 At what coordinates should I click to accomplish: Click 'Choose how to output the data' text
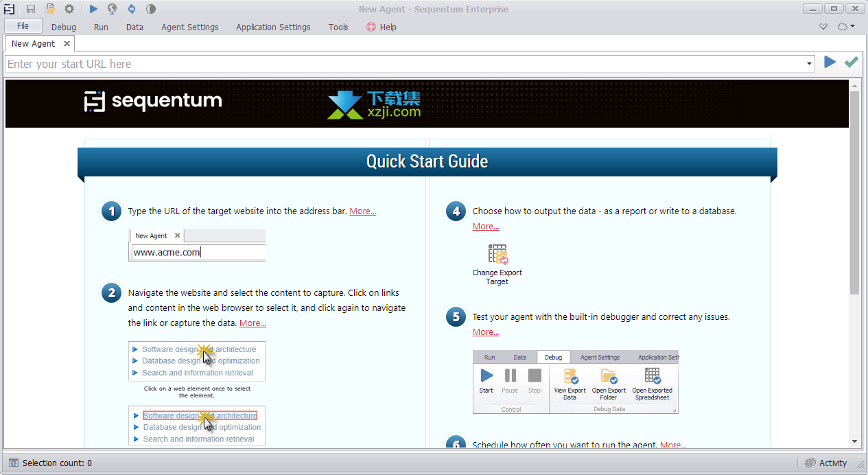605,211
